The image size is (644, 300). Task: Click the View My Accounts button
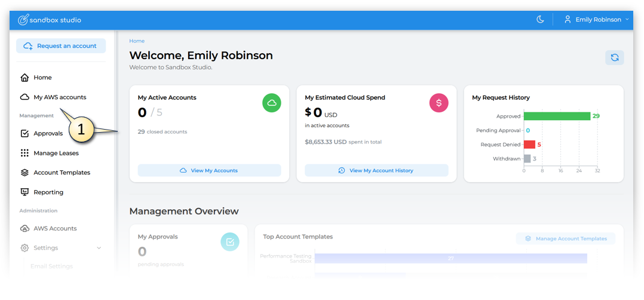coord(209,170)
